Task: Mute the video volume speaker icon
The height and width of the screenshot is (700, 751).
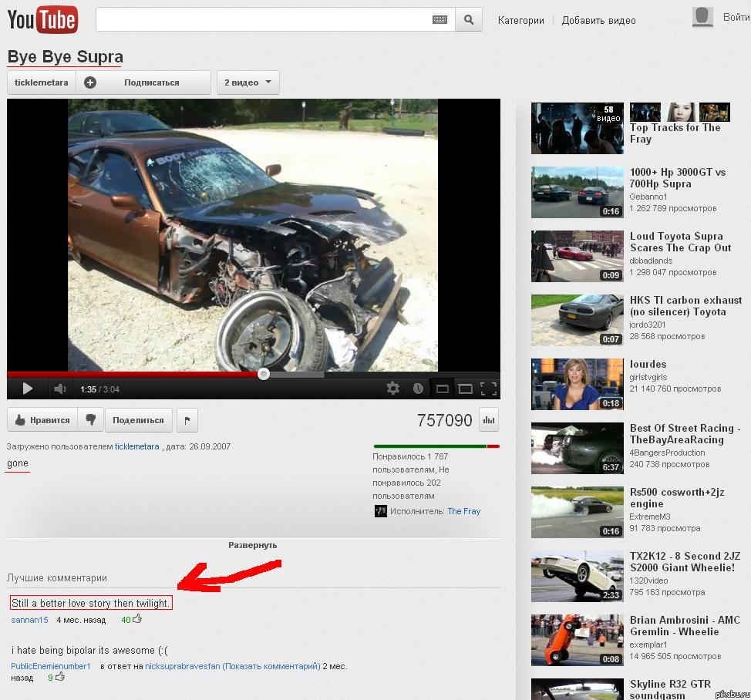Action: tap(59, 389)
